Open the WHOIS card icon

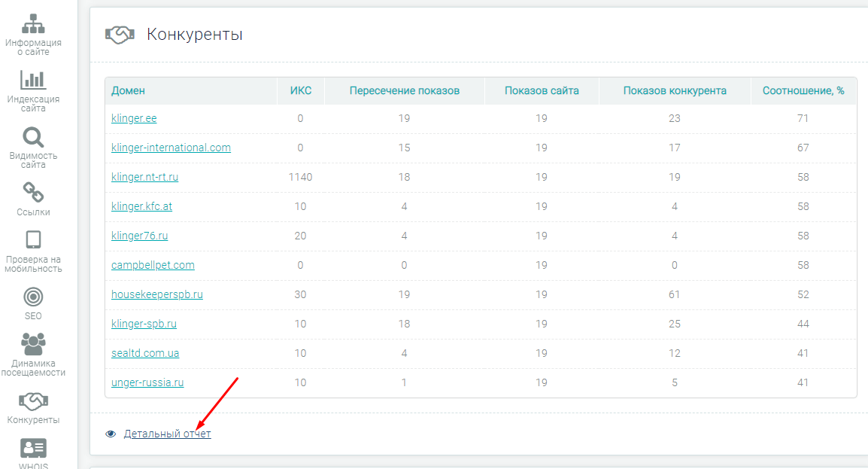[x=33, y=449]
